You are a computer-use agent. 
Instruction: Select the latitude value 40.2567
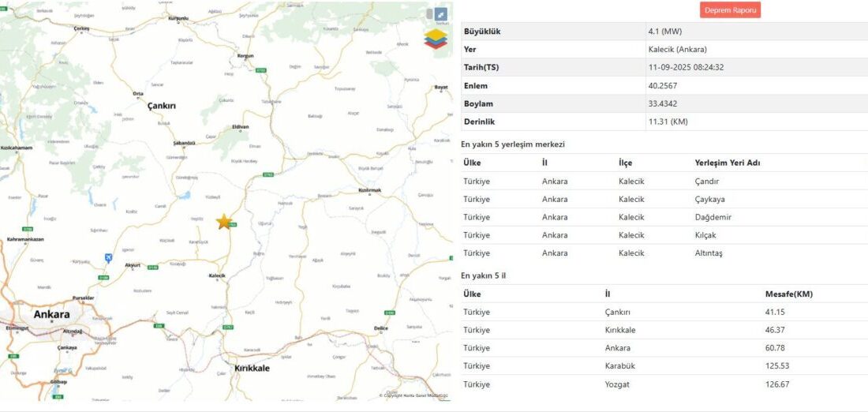[x=663, y=86]
